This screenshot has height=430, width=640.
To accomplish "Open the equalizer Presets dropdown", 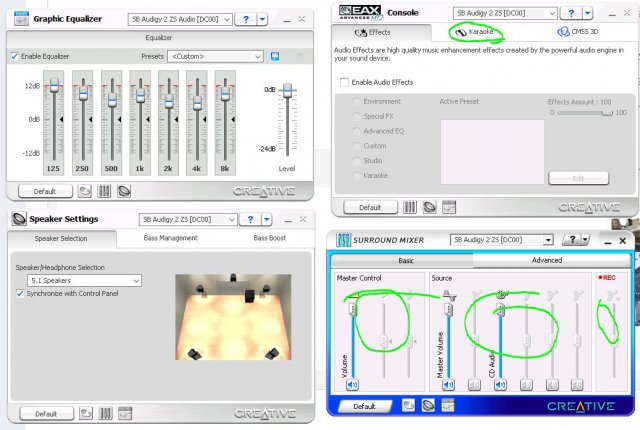I will click(215, 57).
